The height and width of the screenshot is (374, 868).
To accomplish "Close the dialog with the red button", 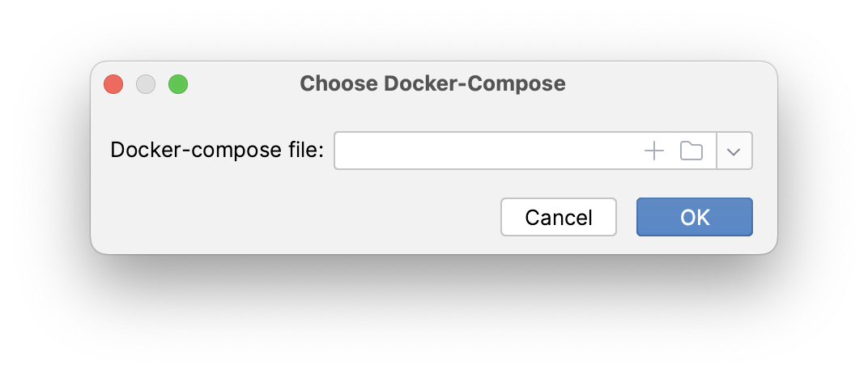I will click(x=113, y=84).
